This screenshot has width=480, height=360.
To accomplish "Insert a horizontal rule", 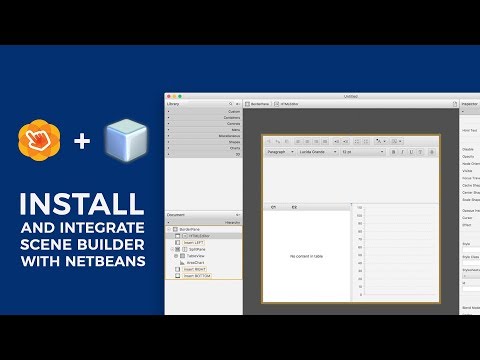I will point(432,152).
